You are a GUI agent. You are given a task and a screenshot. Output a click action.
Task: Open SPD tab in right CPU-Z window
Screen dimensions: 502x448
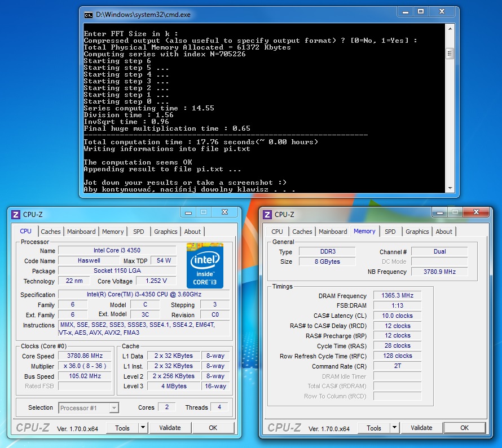(390, 232)
